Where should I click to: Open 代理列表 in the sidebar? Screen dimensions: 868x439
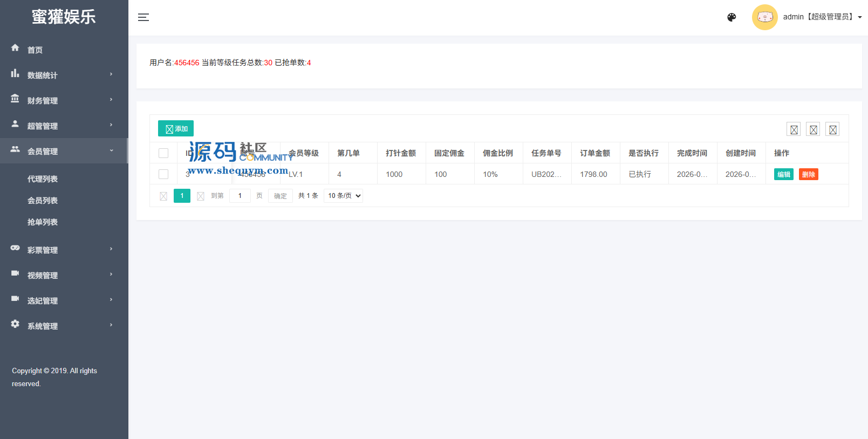(x=43, y=179)
